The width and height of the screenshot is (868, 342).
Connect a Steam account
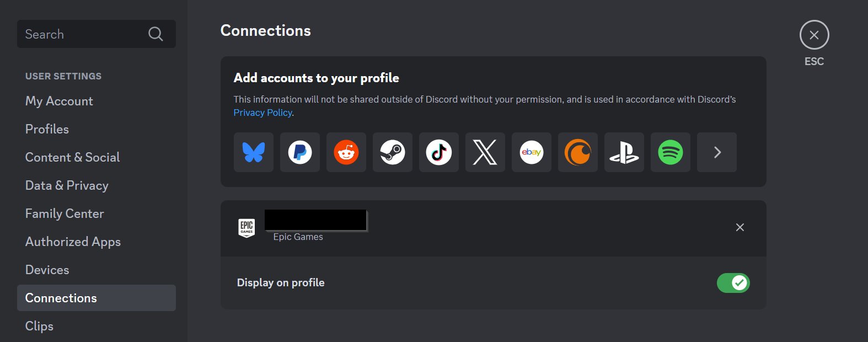click(393, 152)
